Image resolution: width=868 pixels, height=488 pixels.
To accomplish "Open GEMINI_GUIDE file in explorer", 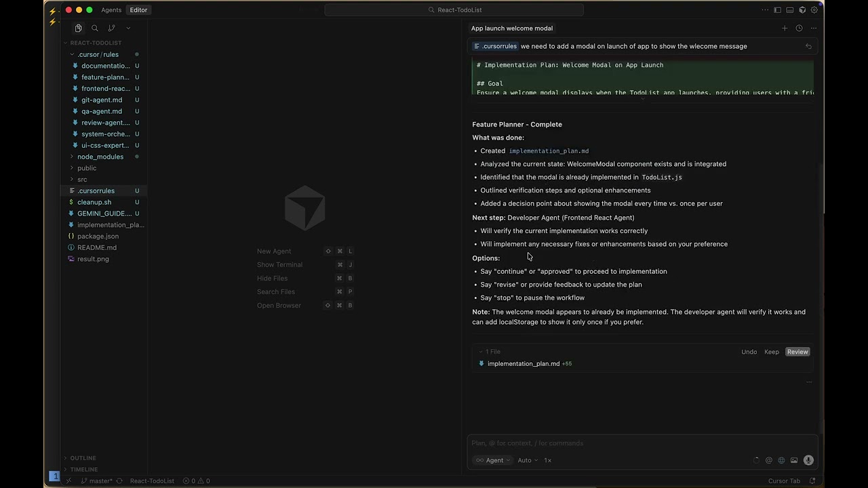I will click(x=104, y=213).
